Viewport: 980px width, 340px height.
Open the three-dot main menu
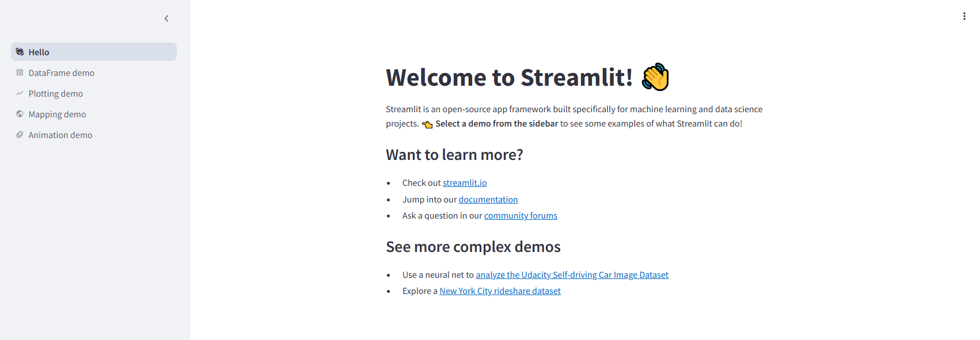(964, 16)
